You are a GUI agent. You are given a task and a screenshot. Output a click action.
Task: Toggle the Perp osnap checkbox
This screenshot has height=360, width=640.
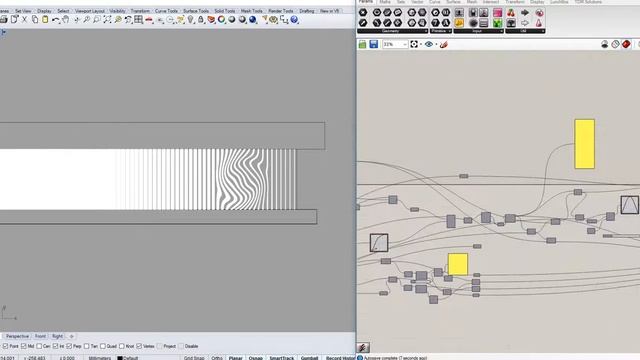(69, 346)
